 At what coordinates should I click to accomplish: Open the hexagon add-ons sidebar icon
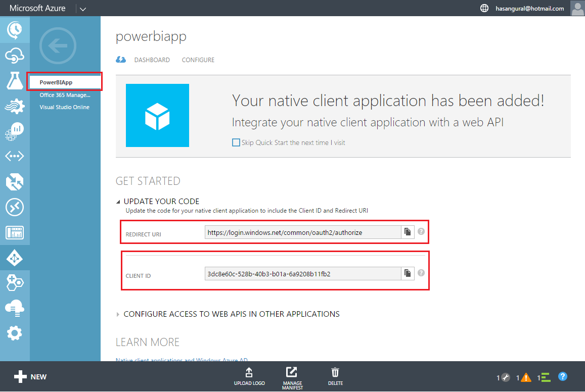[x=15, y=282]
